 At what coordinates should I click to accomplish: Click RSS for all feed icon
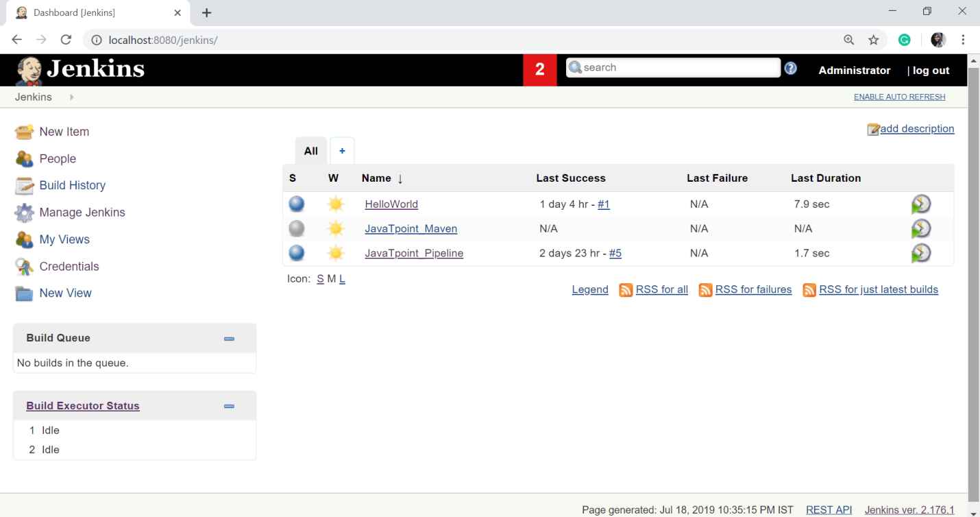(626, 290)
